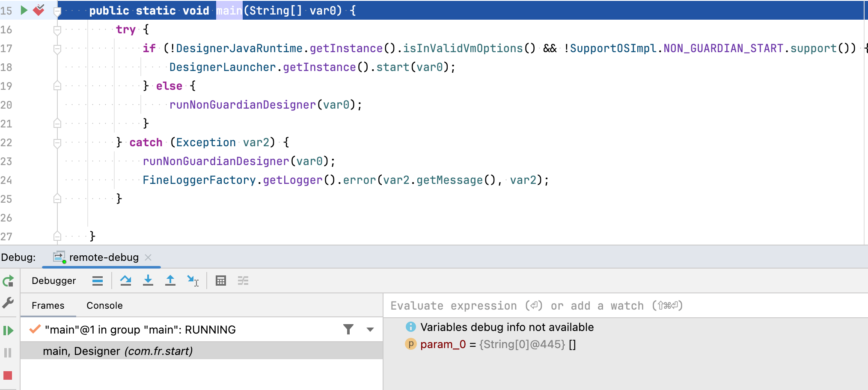Open the Evaluate Expression calculator icon
This screenshot has height=390, width=868.
[221, 281]
